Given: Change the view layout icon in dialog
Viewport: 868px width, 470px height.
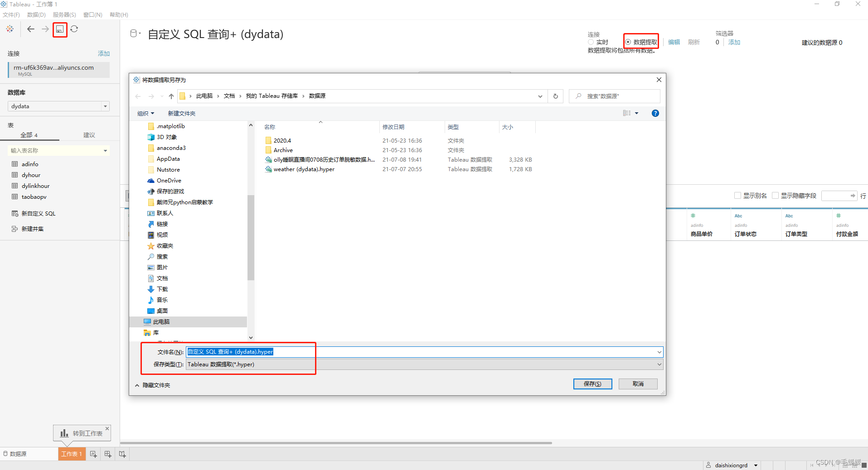Looking at the screenshot, I should tap(627, 113).
